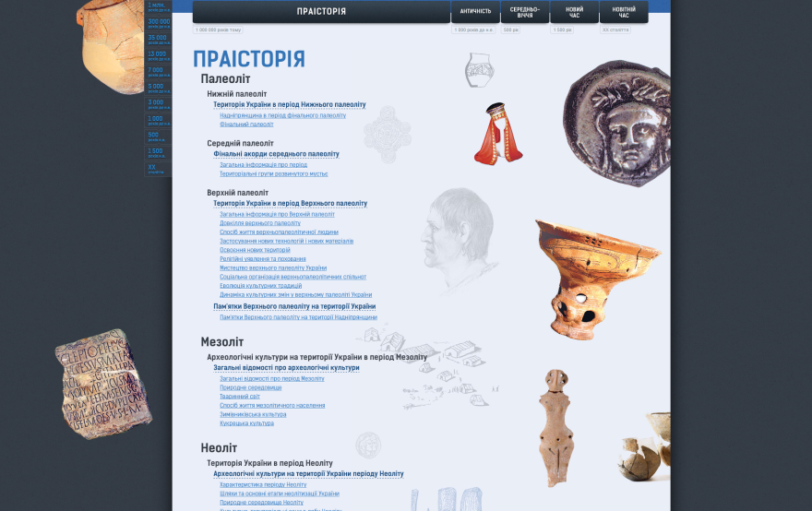Viewport: 812px width, 511px height.
Task: Jump to 5 000 on sidebar timeline
Action: pos(158,88)
